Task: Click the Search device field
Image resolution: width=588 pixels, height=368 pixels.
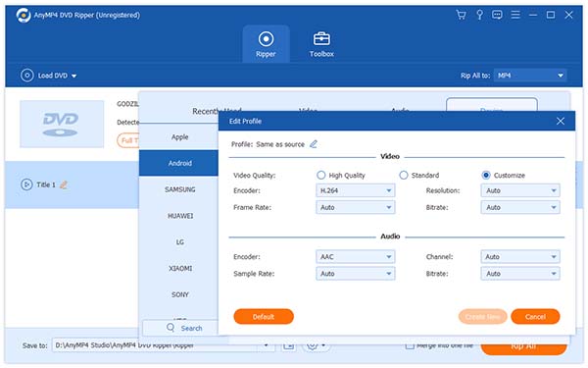Action: (180, 328)
